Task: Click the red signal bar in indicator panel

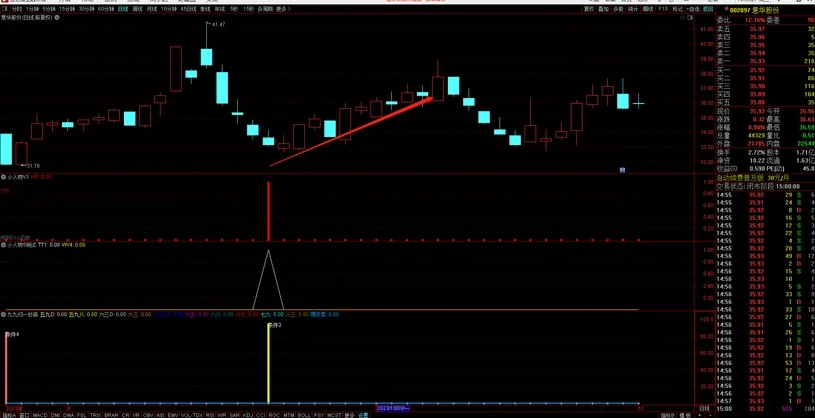Action: [x=268, y=211]
